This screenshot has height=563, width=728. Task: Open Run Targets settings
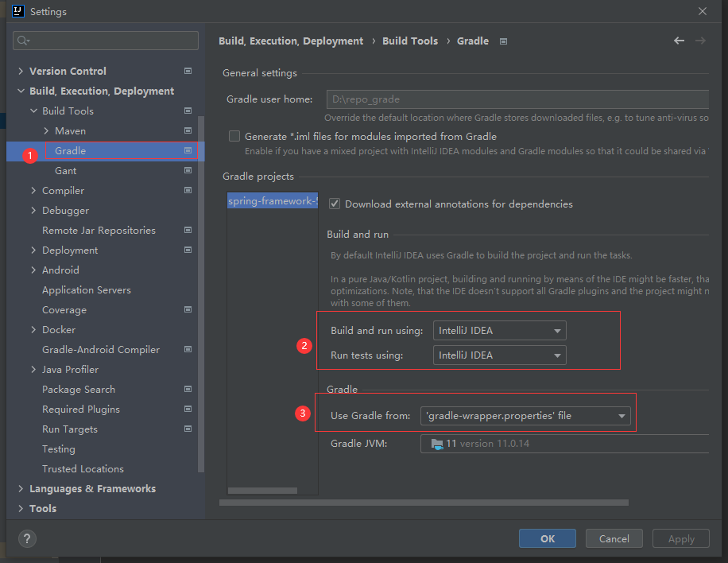click(70, 429)
